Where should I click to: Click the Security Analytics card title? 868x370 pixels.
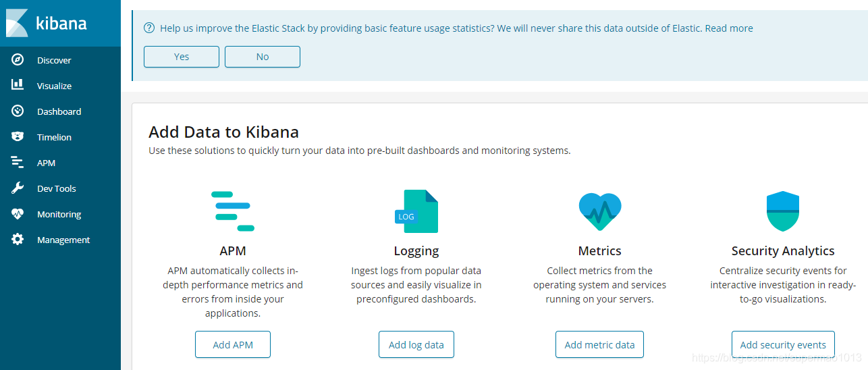[783, 250]
